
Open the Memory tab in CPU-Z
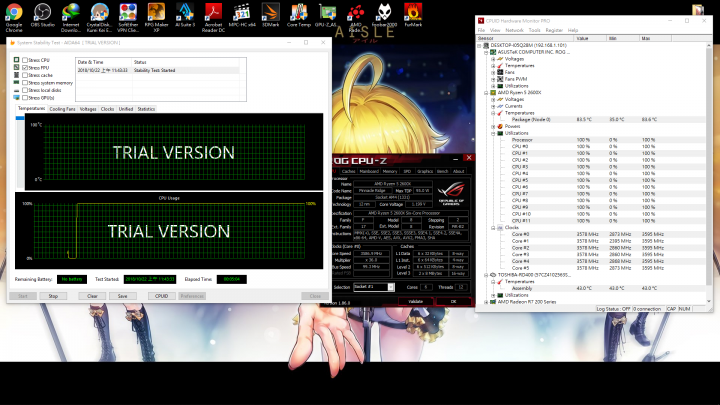click(x=390, y=171)
